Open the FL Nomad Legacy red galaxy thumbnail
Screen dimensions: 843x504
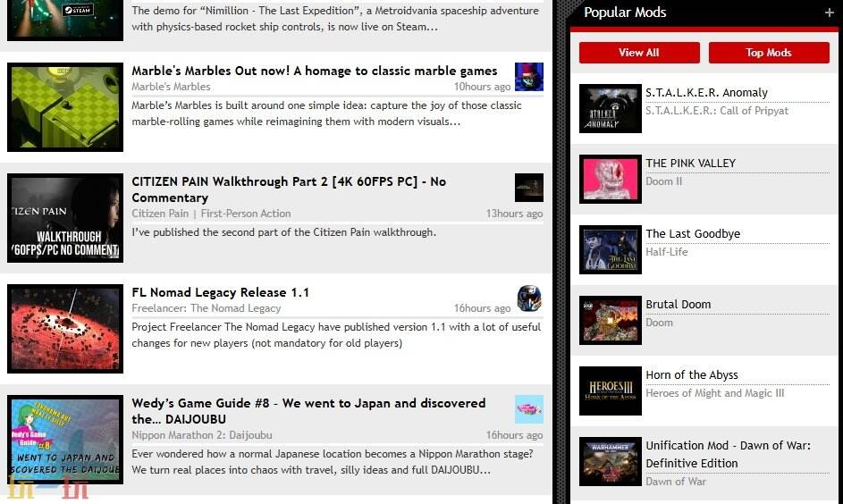pyautogui.click(x=65, y=329)
